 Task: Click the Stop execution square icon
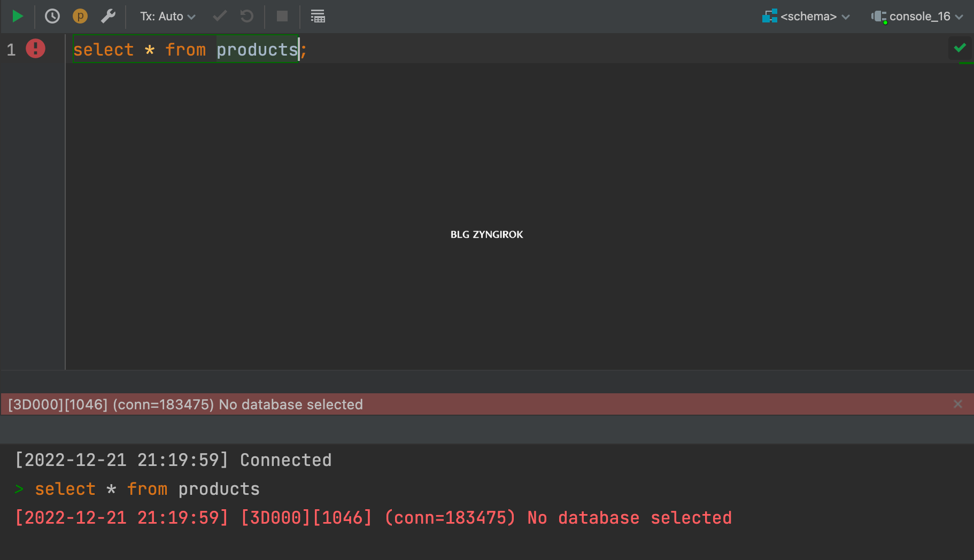click(282, 17)
